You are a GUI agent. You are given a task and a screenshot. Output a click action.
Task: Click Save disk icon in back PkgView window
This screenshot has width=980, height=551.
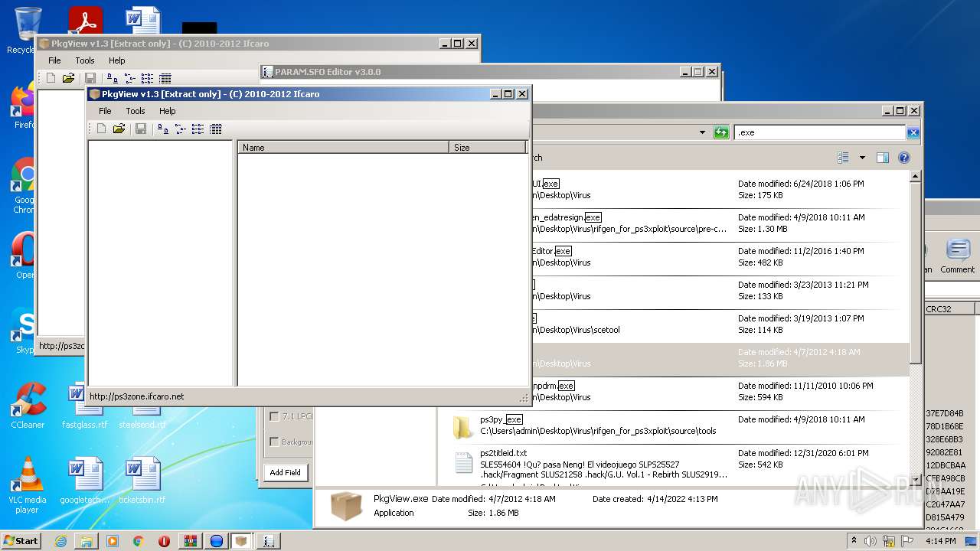tap(90, 78)
